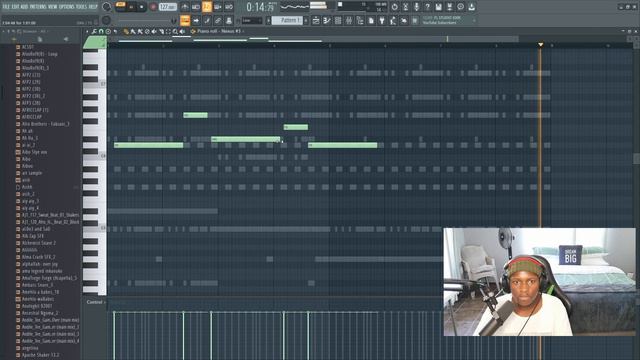Toggle the highlighted countdown before recording button
The width and height of the screenshot is (640, 360).
[x=207, y=7]
